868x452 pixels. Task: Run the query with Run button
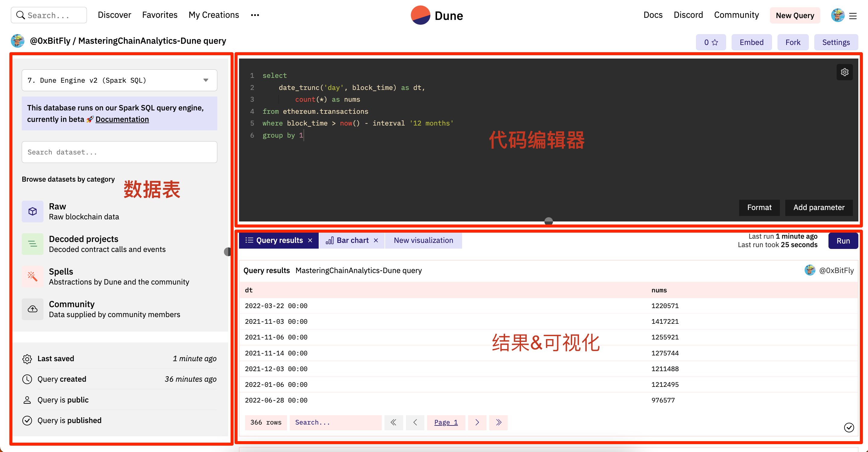(x=843, y=241)
